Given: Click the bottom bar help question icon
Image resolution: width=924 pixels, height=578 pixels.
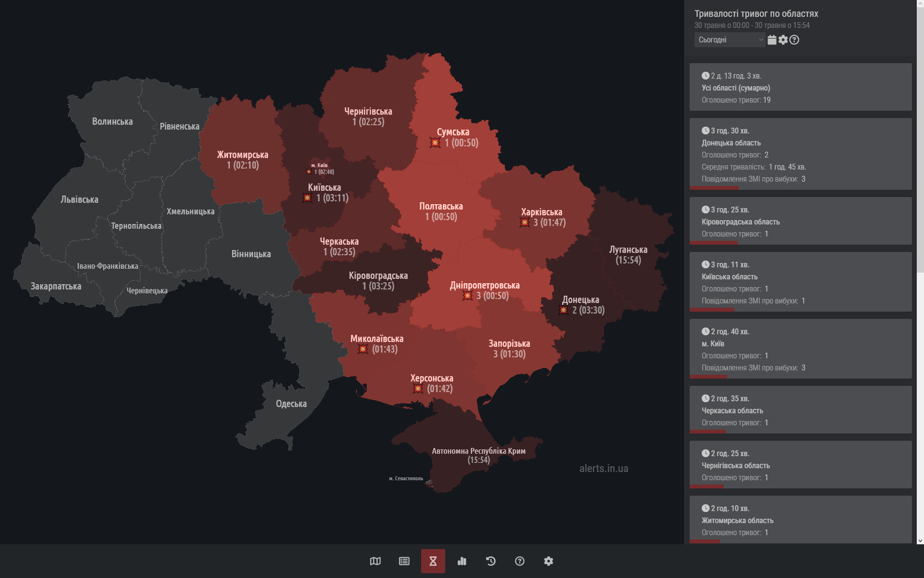Looking at the screenshot, I should coord(520,561).
